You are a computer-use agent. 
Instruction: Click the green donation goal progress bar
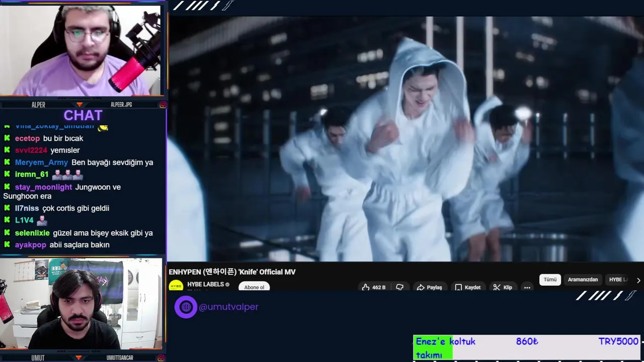pyautogui.click(x=433, y=348)
